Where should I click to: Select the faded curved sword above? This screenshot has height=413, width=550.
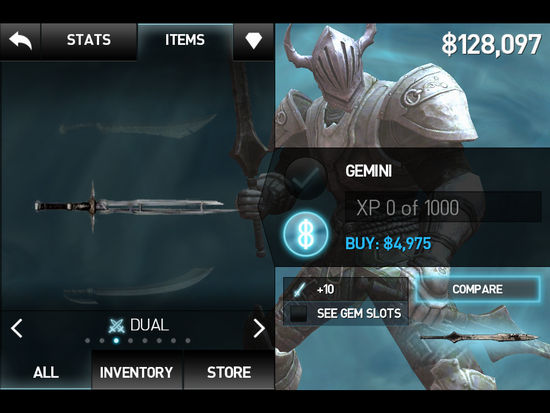click(139, 126)
